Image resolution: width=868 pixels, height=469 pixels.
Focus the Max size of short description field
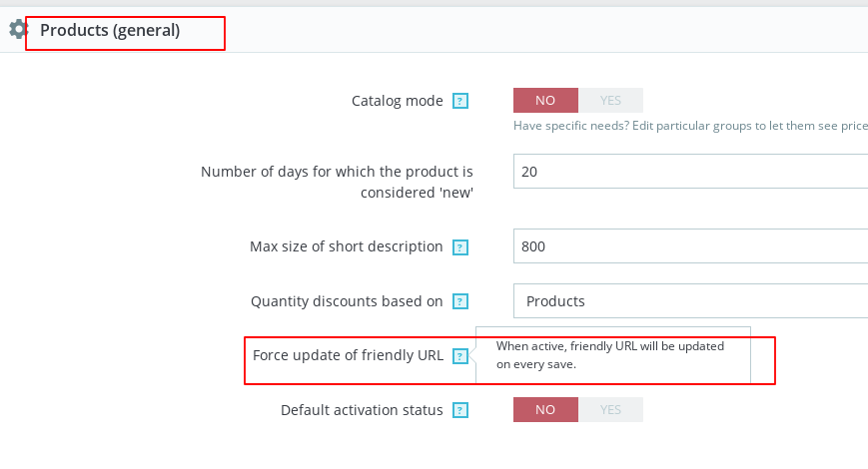click(x=690, y=246)
